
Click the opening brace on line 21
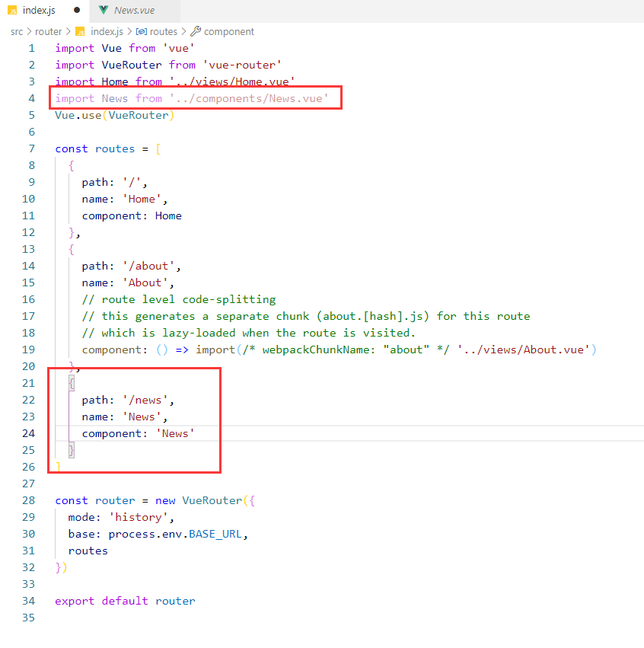(72, 383)
